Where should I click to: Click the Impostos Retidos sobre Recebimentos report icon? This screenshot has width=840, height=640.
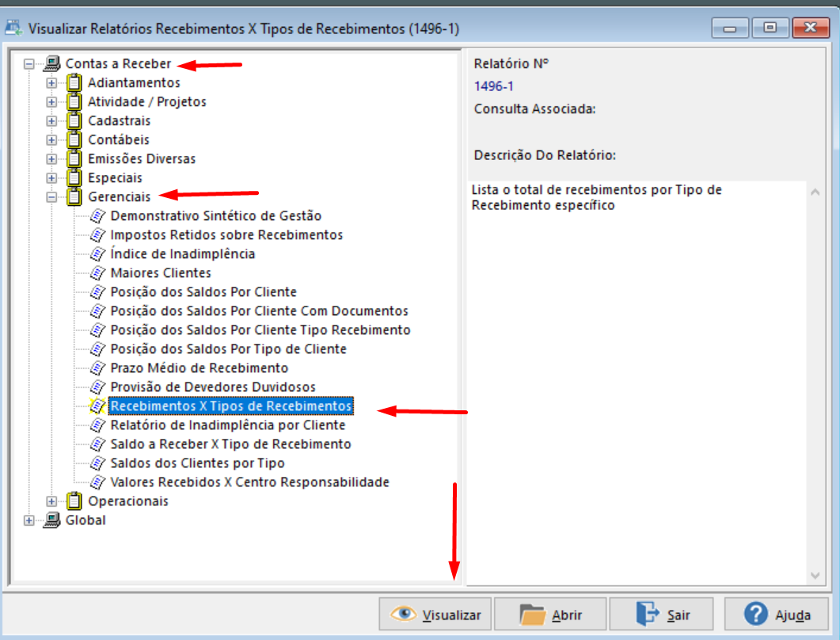97,234
